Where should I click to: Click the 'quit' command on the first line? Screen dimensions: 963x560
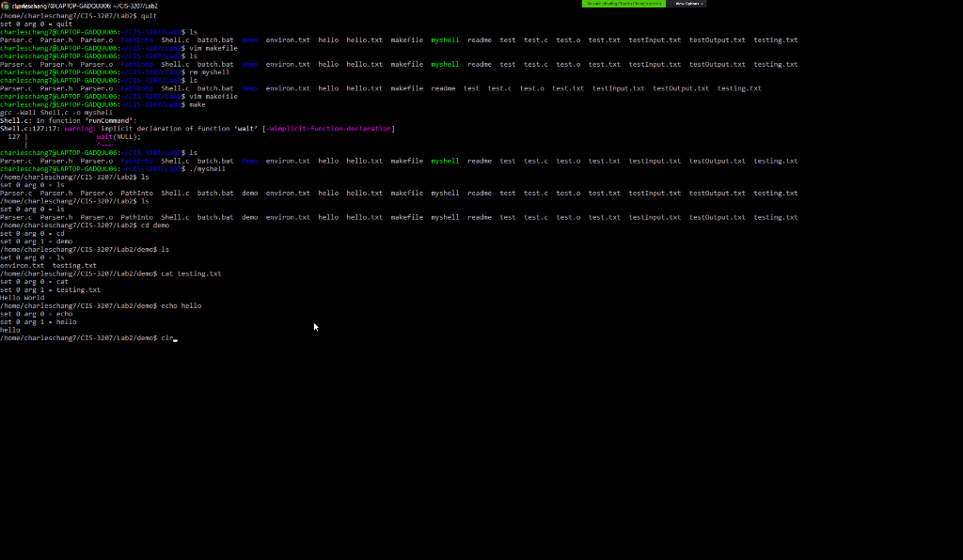(149, 16)
